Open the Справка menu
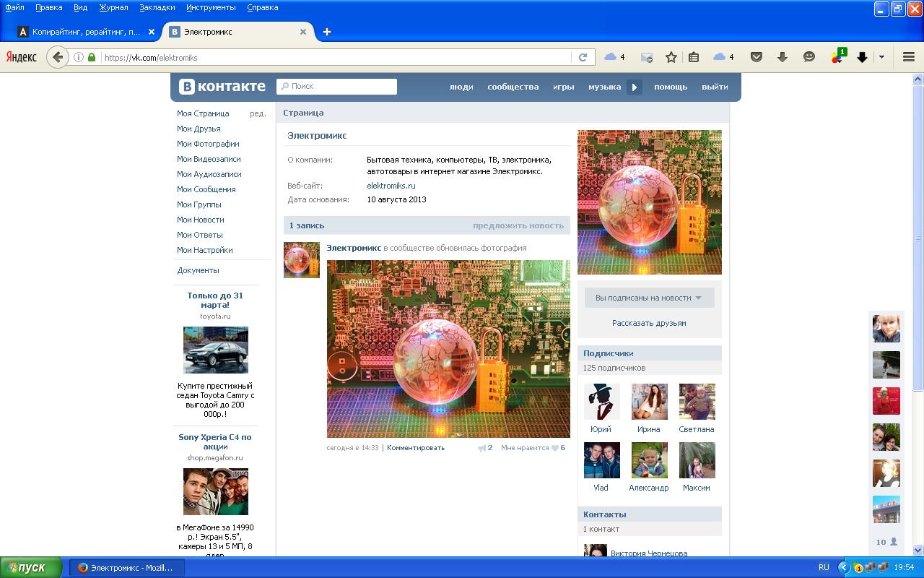Screen dimensions: 924x578 [262, 7]
